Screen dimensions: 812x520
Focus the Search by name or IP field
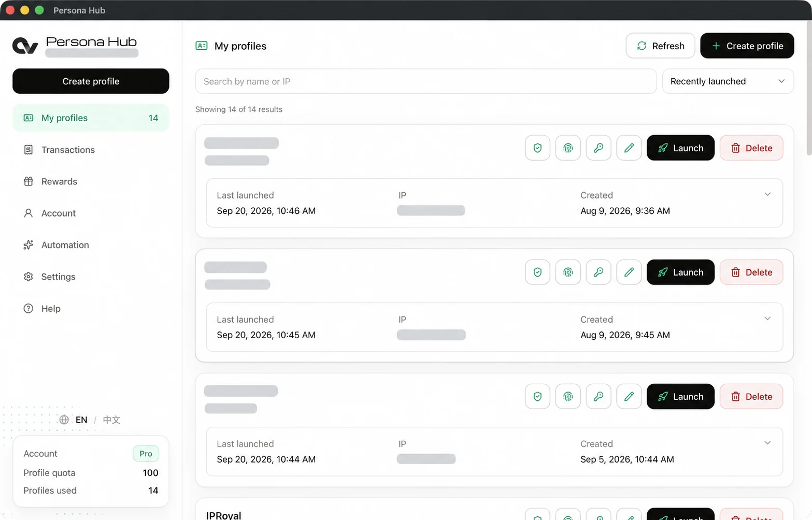tap(426, 81)
